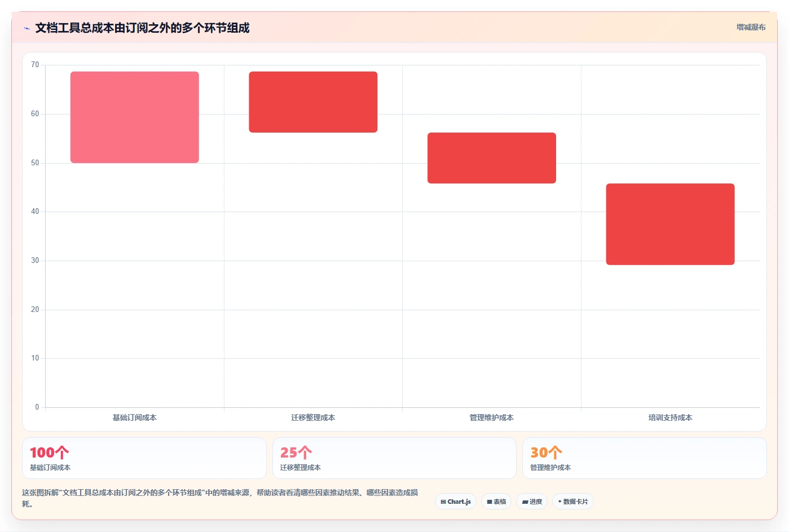Select the 30个 管理维护成本 stat card
The height and width of the screenshot is (532, 789).
click(x=645, y=458)
